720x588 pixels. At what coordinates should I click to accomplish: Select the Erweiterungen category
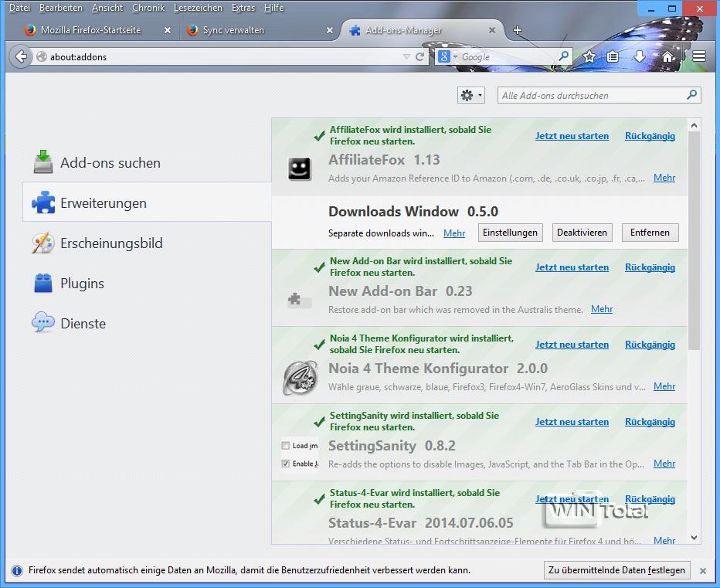coord(147,202)
